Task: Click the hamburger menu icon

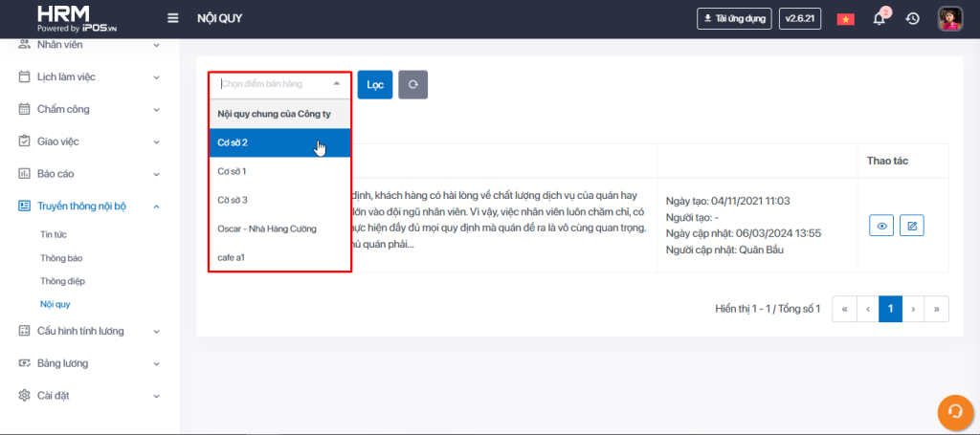Action: click(x=172, y=18)
